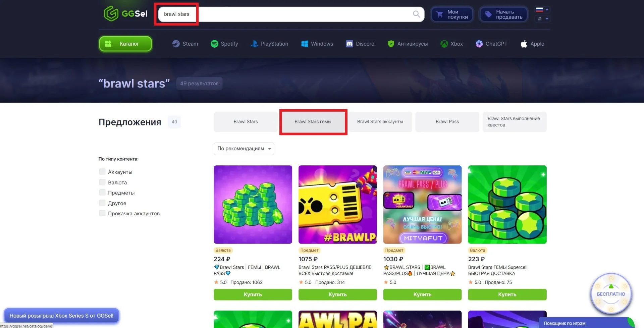
Task: Click the Windows logo icon
Action: pos(305,44)
